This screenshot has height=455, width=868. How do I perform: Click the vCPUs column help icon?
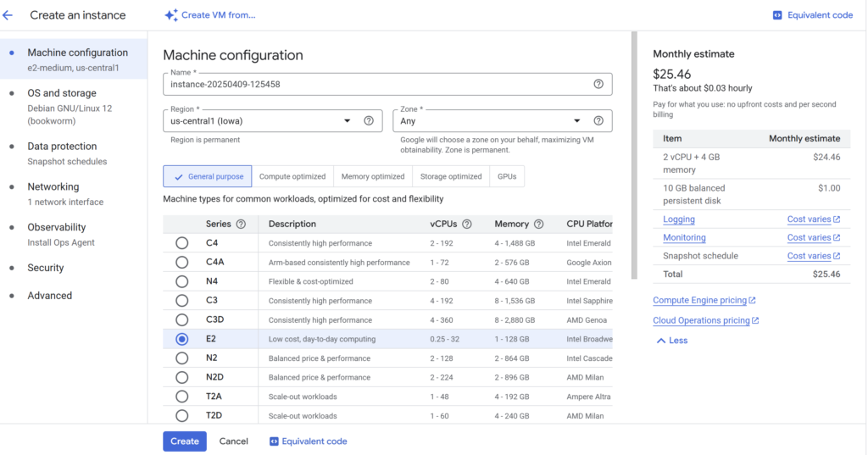point(467,225)
